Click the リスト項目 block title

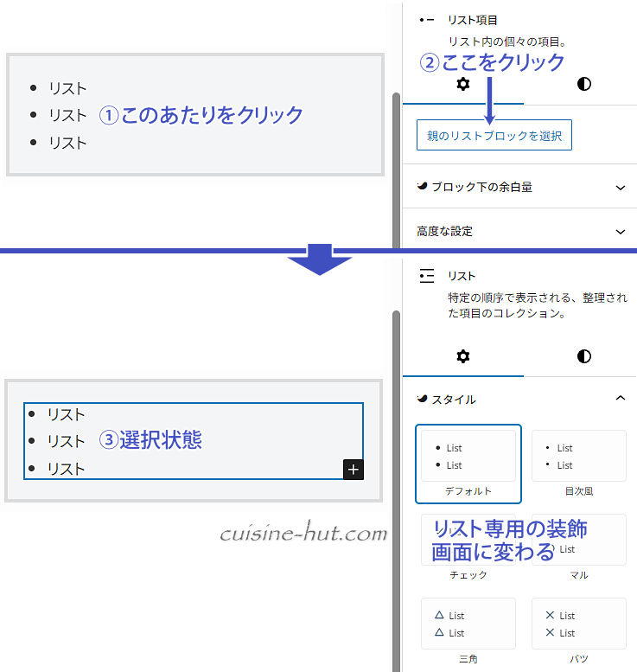pos(473,20)
